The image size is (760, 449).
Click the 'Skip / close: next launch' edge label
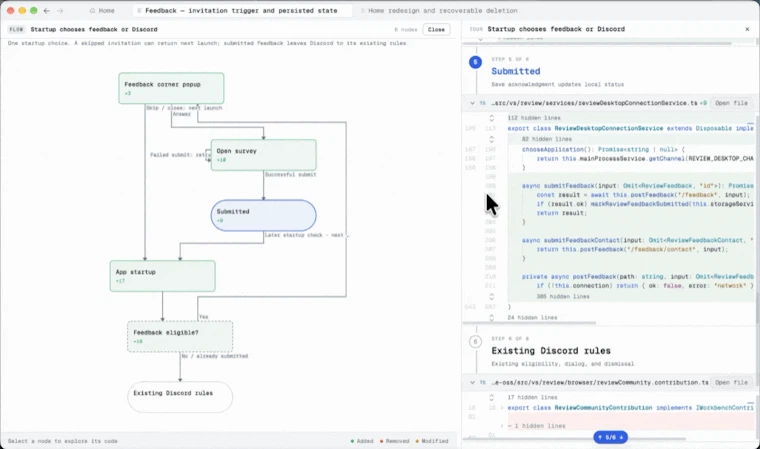184,108
